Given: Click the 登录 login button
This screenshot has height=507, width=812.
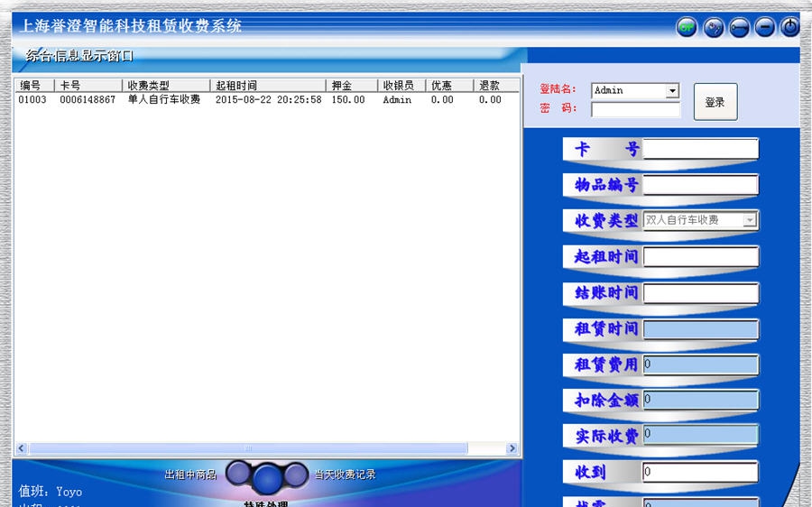Looking at the screenshot, I should coord(715,102).
